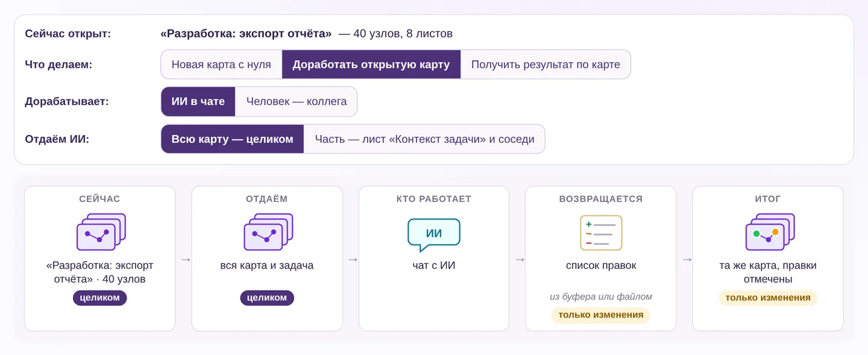
Task: Click «из буфера или файлом» note
Action: 601,297
